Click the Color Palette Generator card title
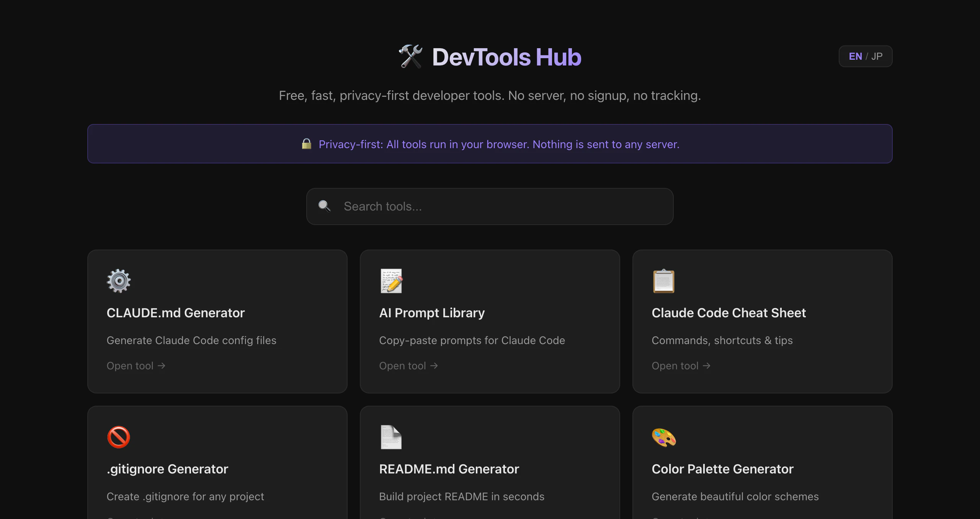The width and height of the screenshot is (980, 519). pyautogui.click(x=722, y=469)
